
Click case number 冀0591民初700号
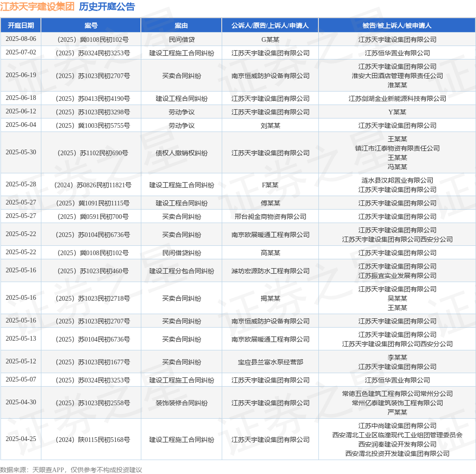click(x=93, y=217)
